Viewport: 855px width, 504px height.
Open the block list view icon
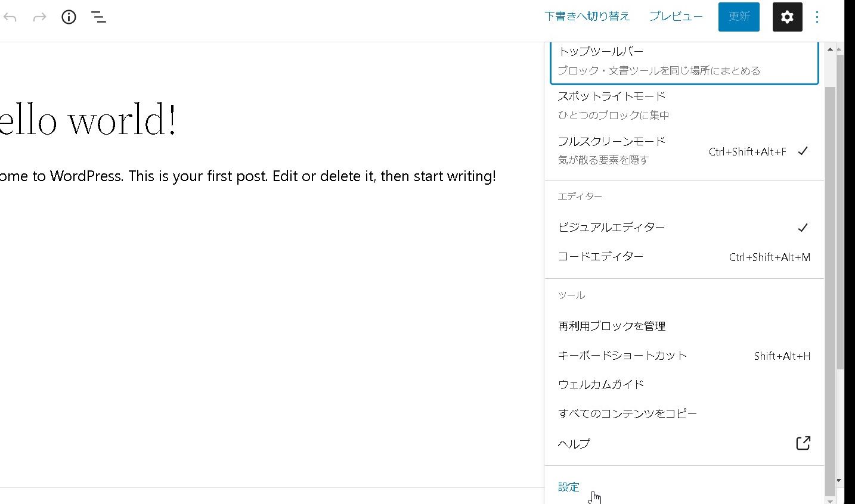pyautogui.click(x=98, y=17)
